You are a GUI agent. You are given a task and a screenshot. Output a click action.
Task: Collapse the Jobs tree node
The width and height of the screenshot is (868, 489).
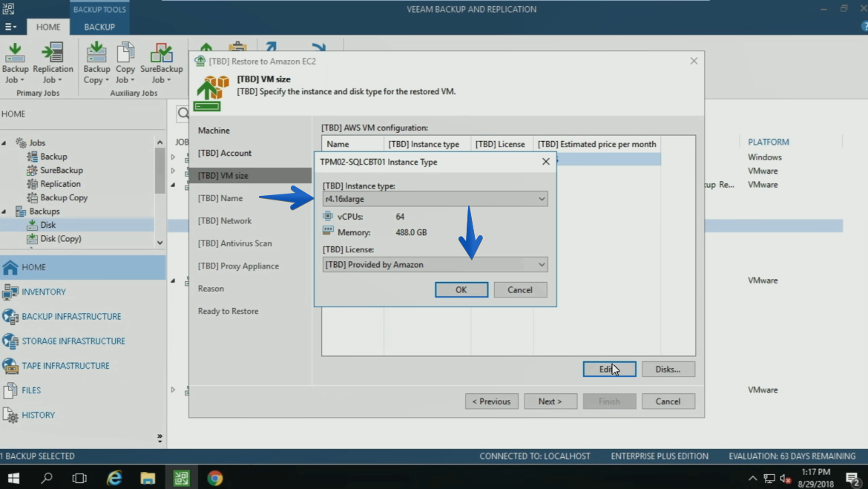coord(4,143)
